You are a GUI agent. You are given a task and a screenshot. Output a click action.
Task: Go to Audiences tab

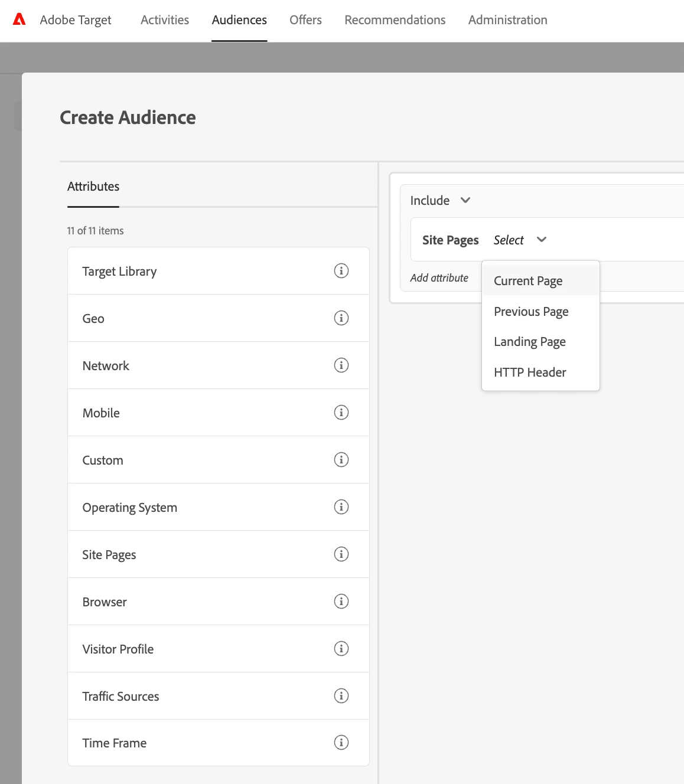(x=239, y=20)
